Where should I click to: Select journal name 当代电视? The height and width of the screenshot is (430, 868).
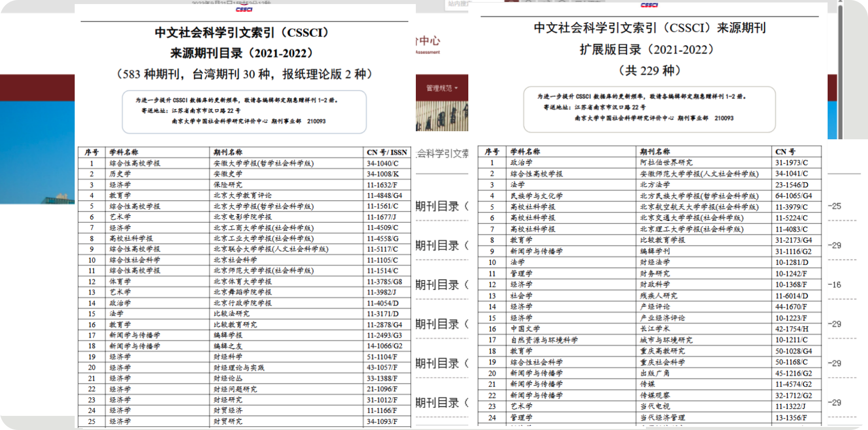coord(655,406)
